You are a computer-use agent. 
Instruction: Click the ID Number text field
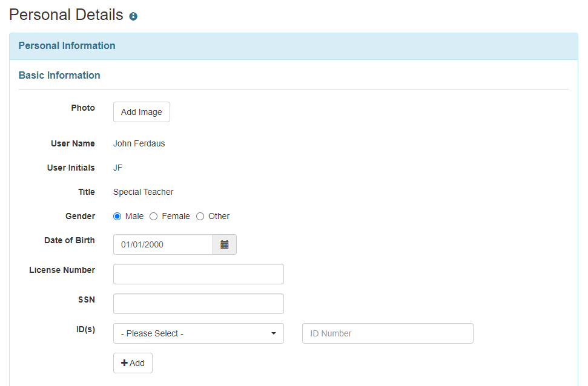coord(388,333)
